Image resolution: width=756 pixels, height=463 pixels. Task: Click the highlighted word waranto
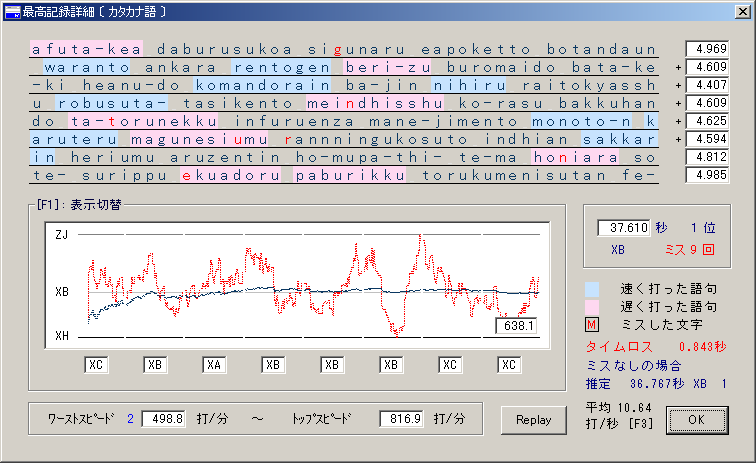[87, 67]
